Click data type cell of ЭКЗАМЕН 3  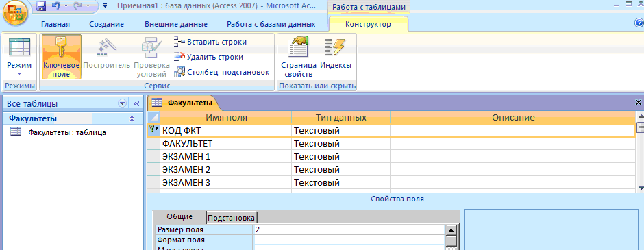click(340, 182)
